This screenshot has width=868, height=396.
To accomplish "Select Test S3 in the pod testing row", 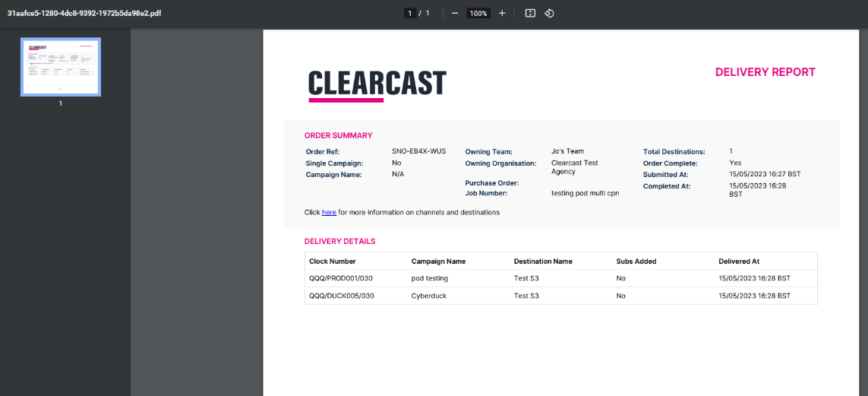I will point(526,278).
